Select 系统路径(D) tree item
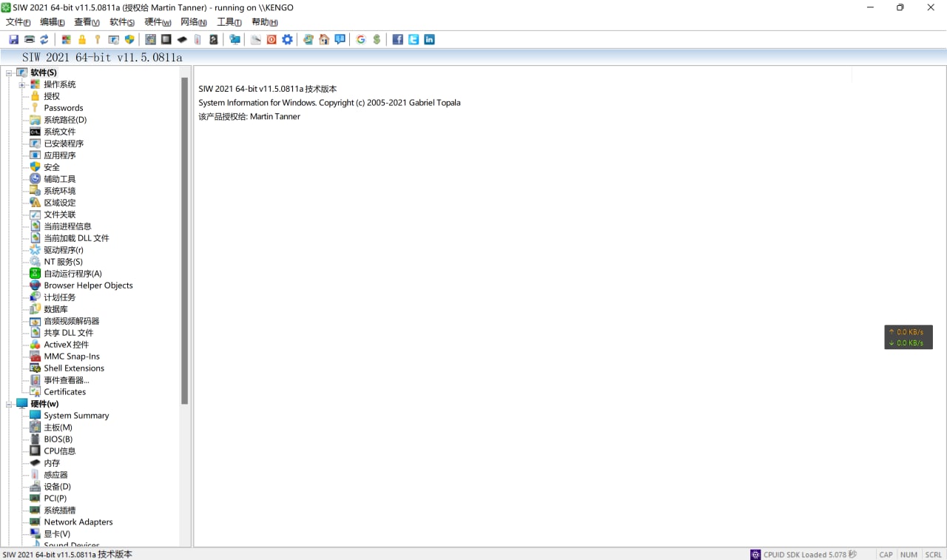This screenshot has width=947, height=560. [x=65, y=120]
